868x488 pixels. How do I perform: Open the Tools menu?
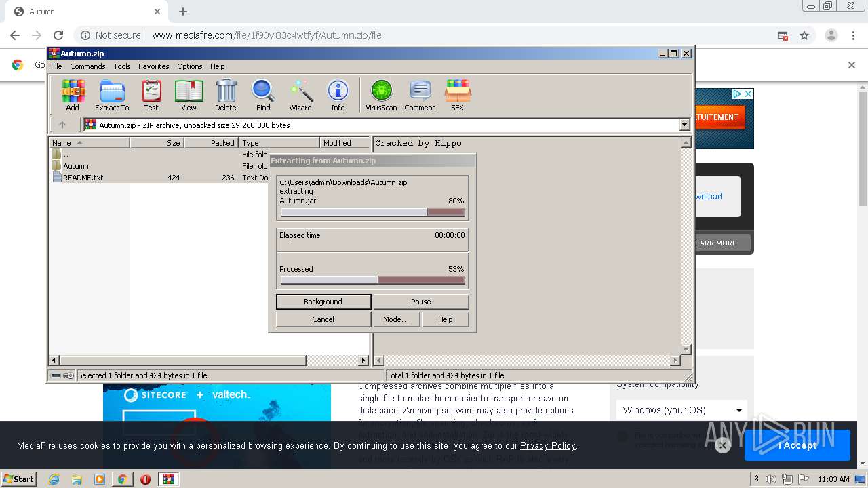point(122,66)
